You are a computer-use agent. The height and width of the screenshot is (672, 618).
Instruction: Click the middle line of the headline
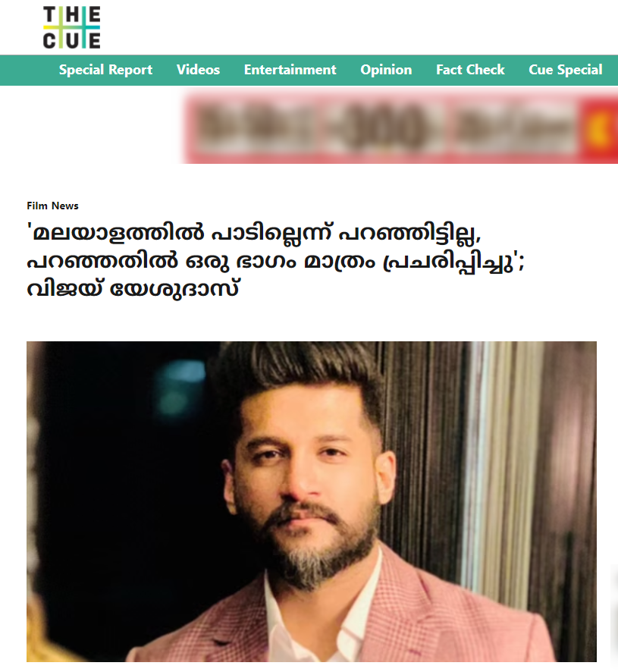pyautogui.click(x=275, y=262)
